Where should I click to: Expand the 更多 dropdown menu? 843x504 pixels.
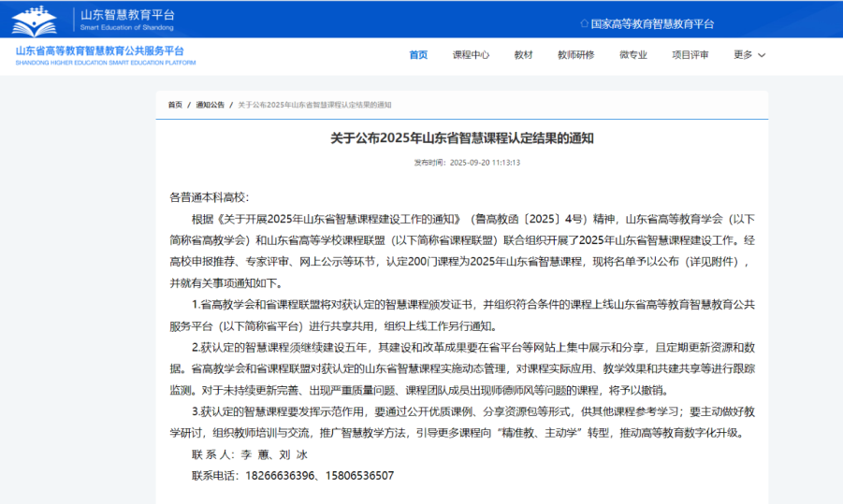(749, 55)
